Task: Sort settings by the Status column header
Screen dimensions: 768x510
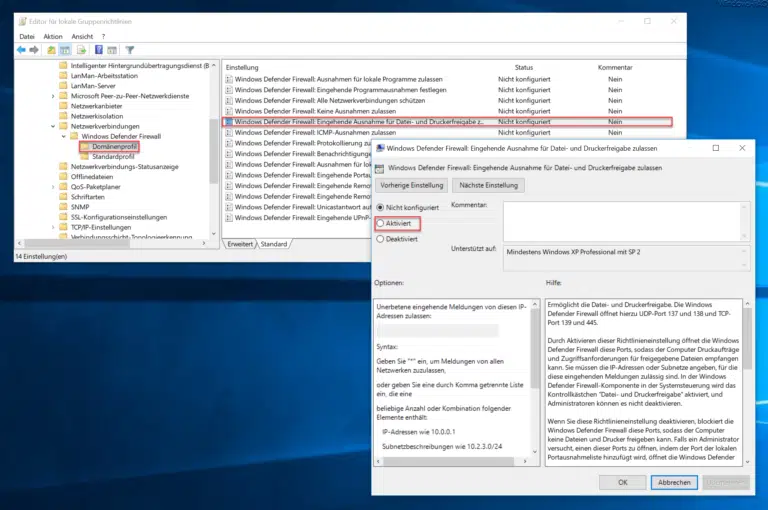Action: click(524, 68)
